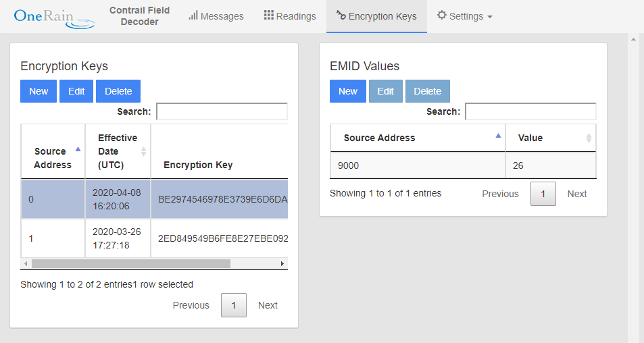The width and height of the screenshot is (644, 343).
Task: Click the OneRain logo
Action: [x=53, y=17]
